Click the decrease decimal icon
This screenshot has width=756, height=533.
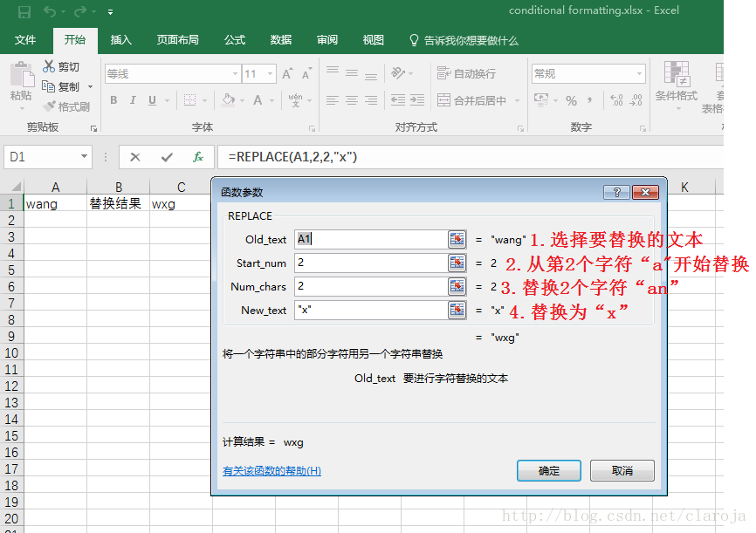tap(636, 100)
